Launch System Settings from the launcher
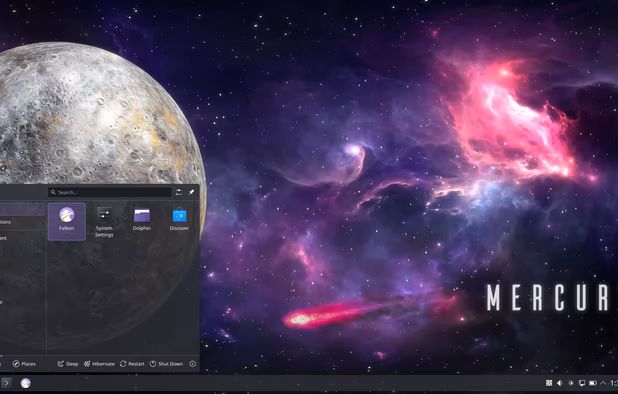 [x=104, y=222]
